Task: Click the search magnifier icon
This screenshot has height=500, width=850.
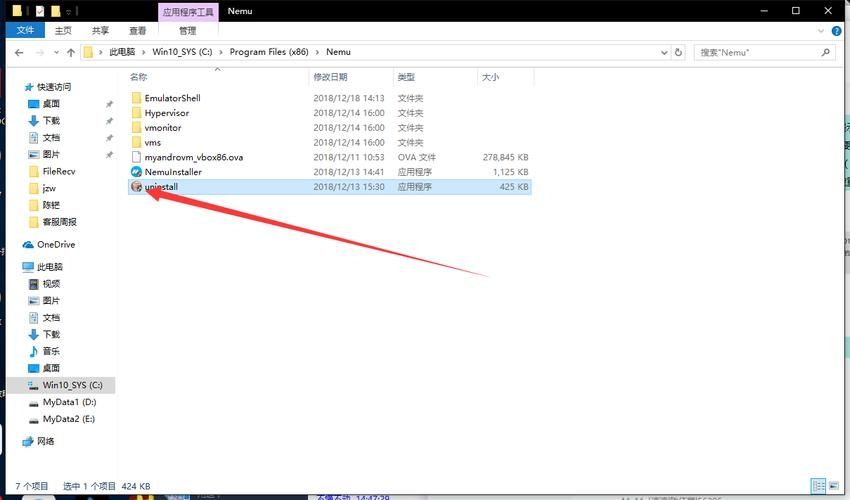Action: click(x=826, y=53)
